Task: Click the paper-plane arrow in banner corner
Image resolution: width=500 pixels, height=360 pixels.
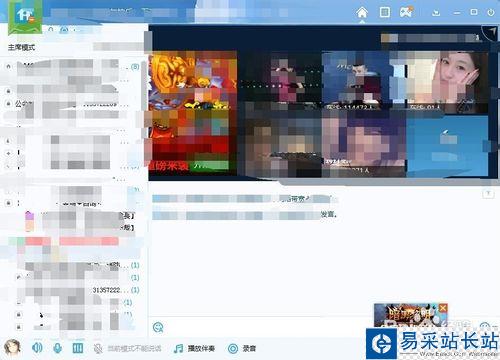Action: (x=492, y=32)
